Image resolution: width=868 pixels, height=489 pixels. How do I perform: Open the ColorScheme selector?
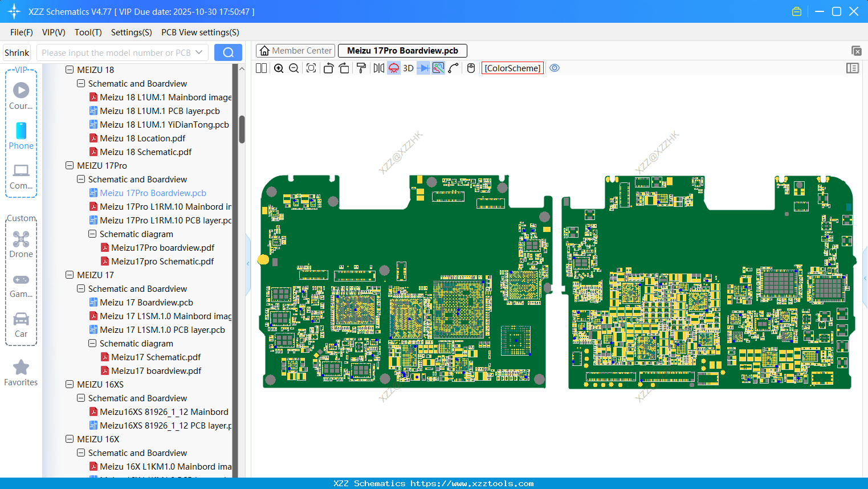pos(512,68)
